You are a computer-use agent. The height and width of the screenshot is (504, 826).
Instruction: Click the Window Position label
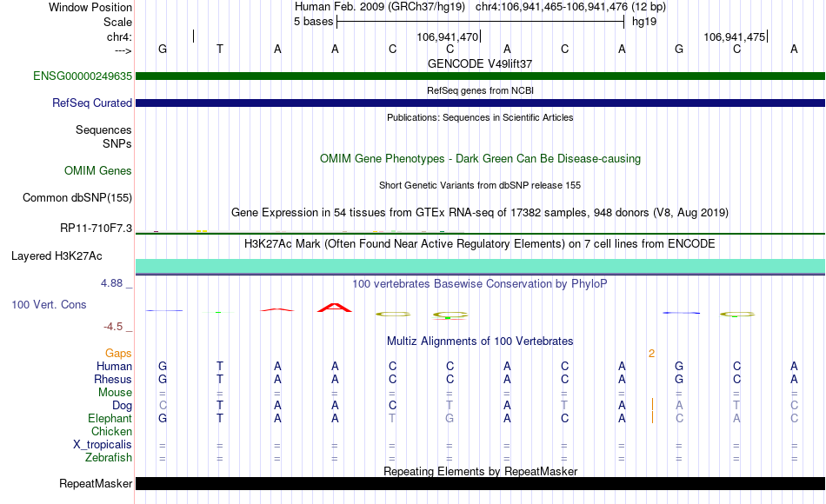[90, 7]
